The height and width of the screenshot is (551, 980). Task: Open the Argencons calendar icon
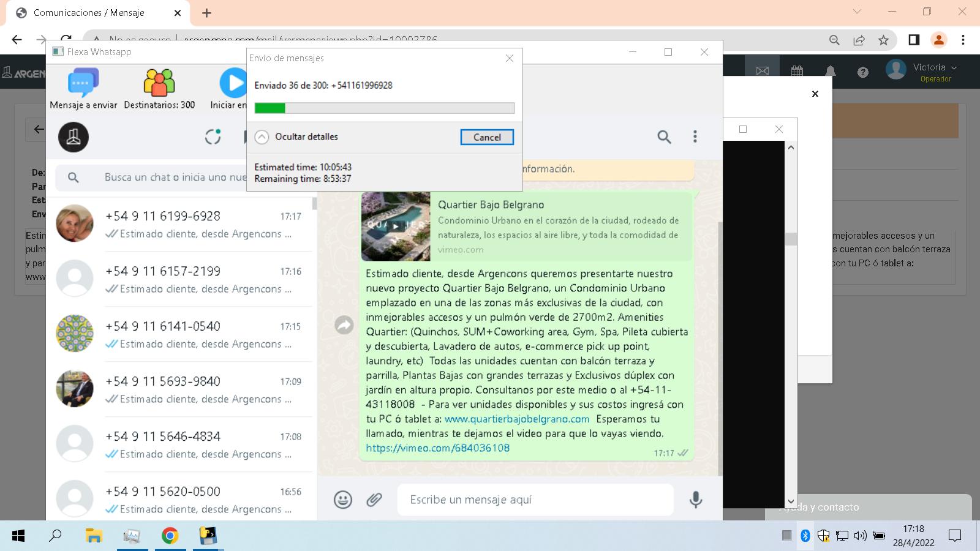(797, 71)
